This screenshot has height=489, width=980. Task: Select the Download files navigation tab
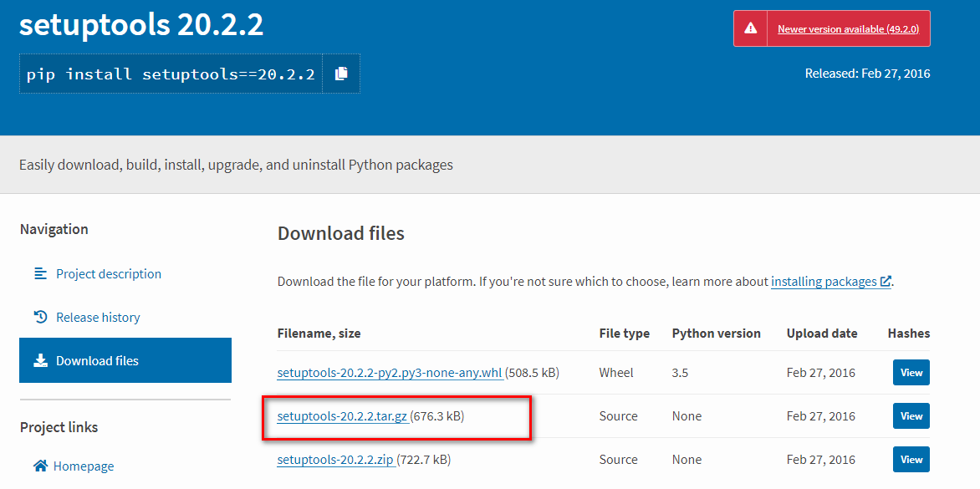click(x=125, y=360)
